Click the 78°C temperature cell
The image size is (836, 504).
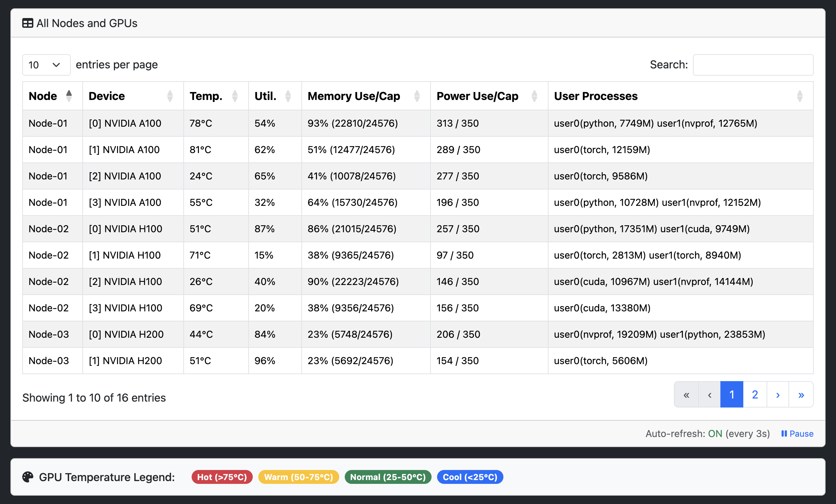click(x=216, y=123)
